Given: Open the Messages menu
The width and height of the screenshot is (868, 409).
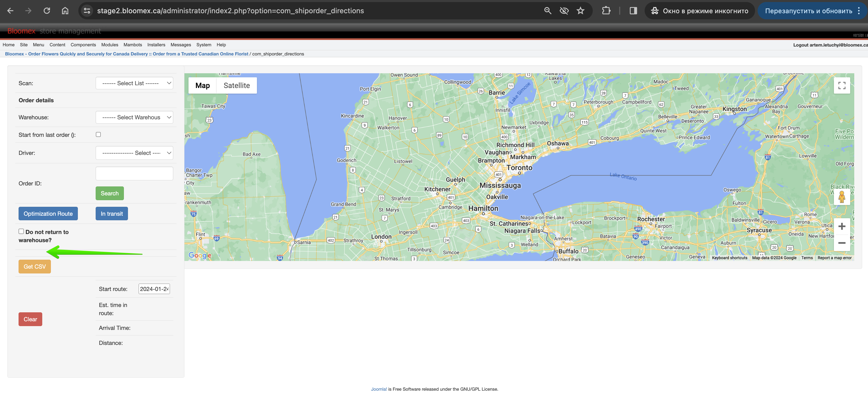Looking at the screenshot, I should (x=181, y=45).
